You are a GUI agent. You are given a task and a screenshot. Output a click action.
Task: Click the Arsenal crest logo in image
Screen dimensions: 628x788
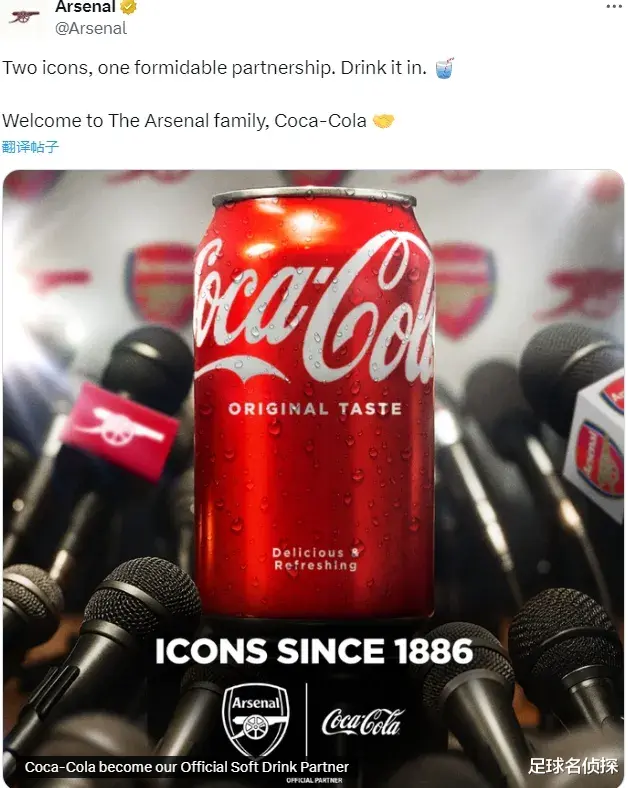coord(256,720)
